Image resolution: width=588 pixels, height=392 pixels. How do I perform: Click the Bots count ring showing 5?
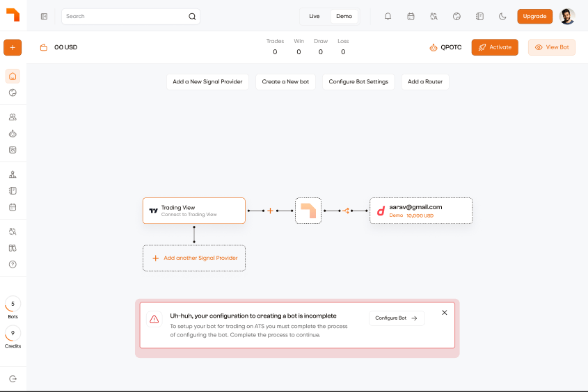point(13,304)
